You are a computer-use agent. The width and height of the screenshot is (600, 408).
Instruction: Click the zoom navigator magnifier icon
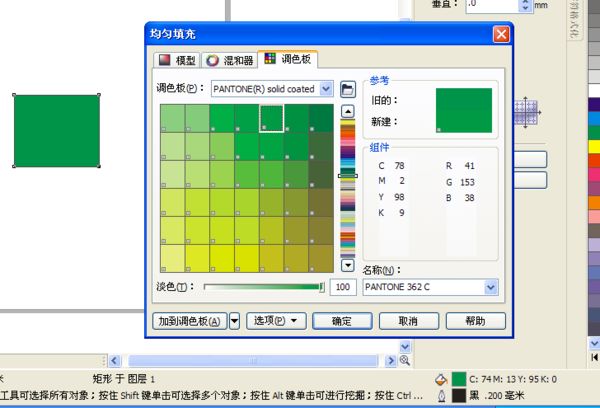[x=405, y=361]
